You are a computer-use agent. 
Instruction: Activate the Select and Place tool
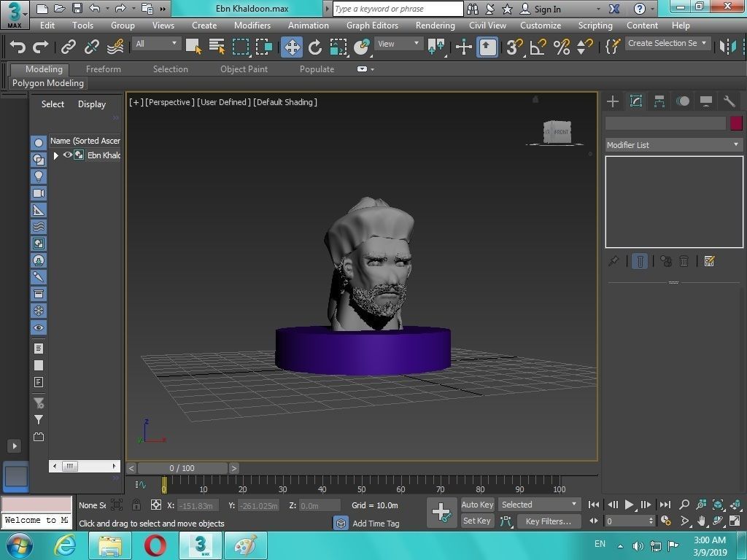coord(362,47)
